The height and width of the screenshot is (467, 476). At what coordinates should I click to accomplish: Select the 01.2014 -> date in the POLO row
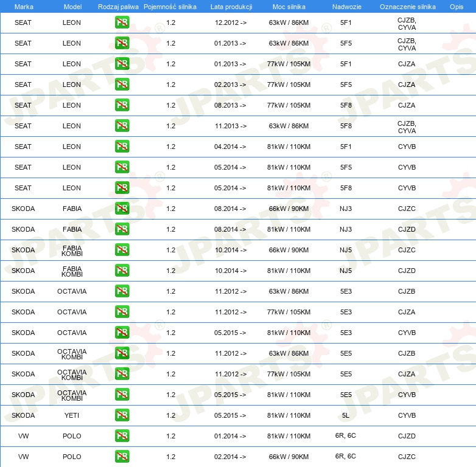click(x=230, y=436)
